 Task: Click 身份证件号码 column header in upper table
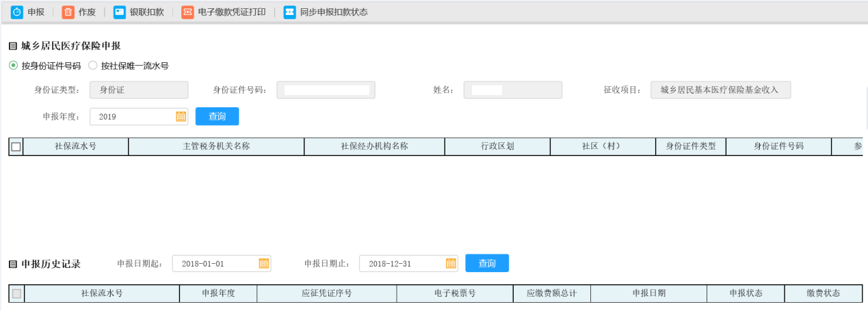click(x=778, y=146)
